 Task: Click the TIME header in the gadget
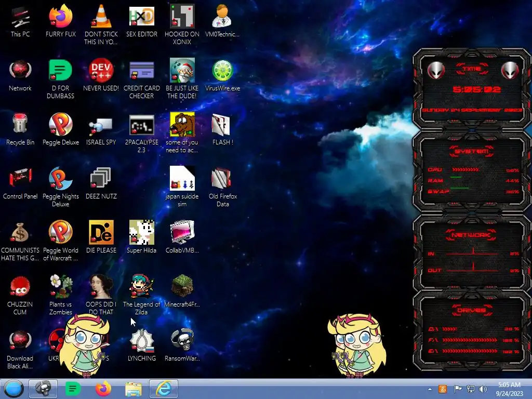click(x=472, y=69)
